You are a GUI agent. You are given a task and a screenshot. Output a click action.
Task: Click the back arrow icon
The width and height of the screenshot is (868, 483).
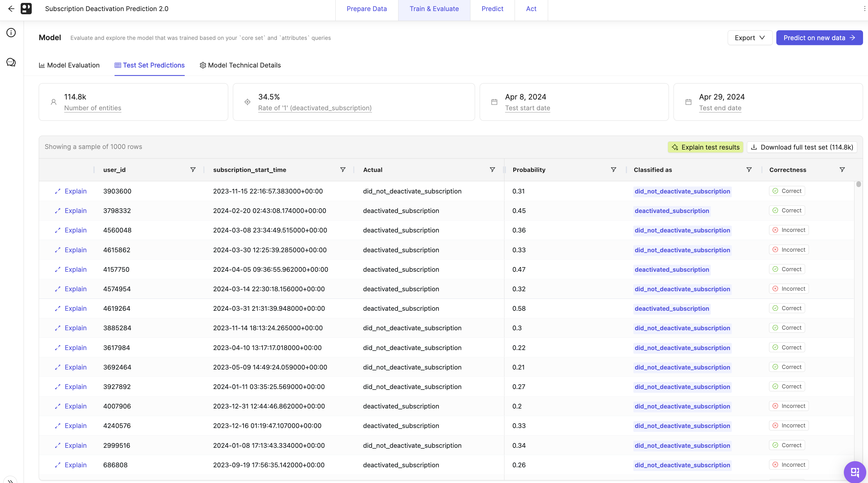[x=11, y=9]
